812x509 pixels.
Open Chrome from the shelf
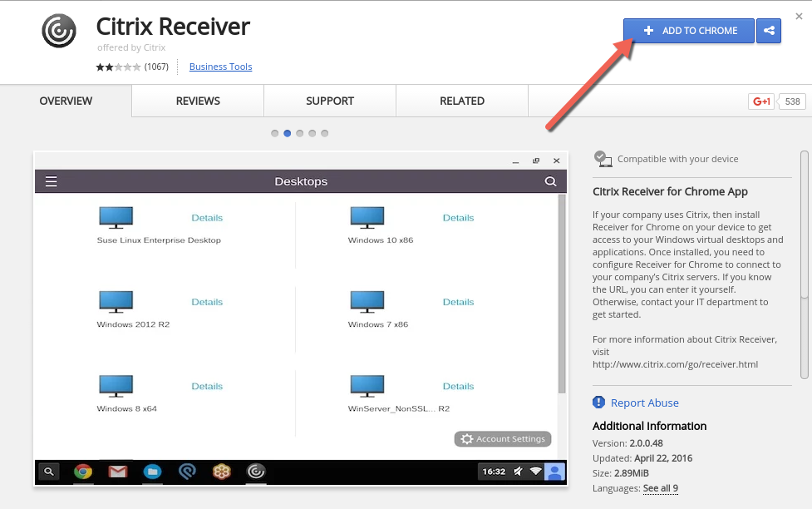[x=83, y=472]
